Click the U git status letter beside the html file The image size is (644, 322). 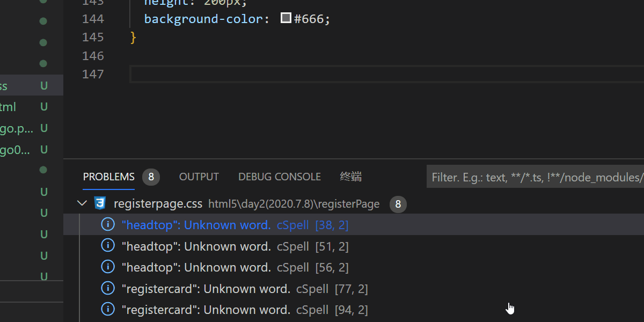(43, 106)
